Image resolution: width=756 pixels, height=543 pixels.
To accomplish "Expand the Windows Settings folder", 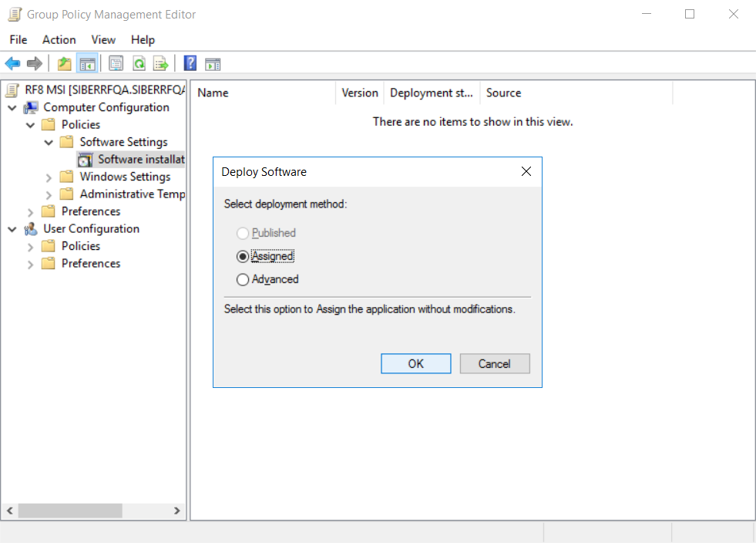I will (49, 177).
